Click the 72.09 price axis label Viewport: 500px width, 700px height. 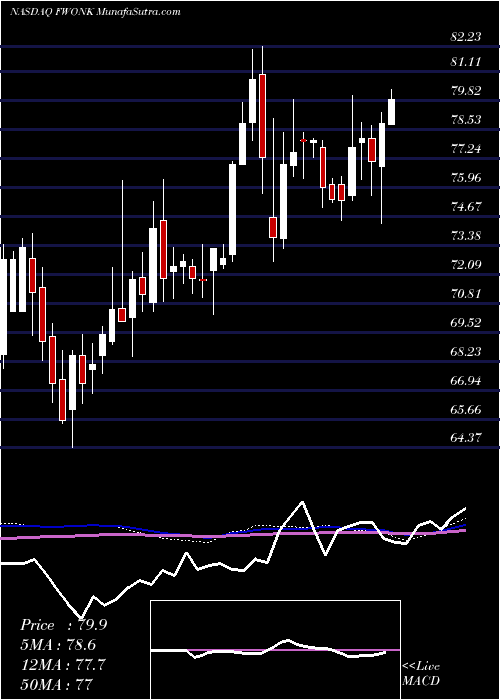(466, 265)
